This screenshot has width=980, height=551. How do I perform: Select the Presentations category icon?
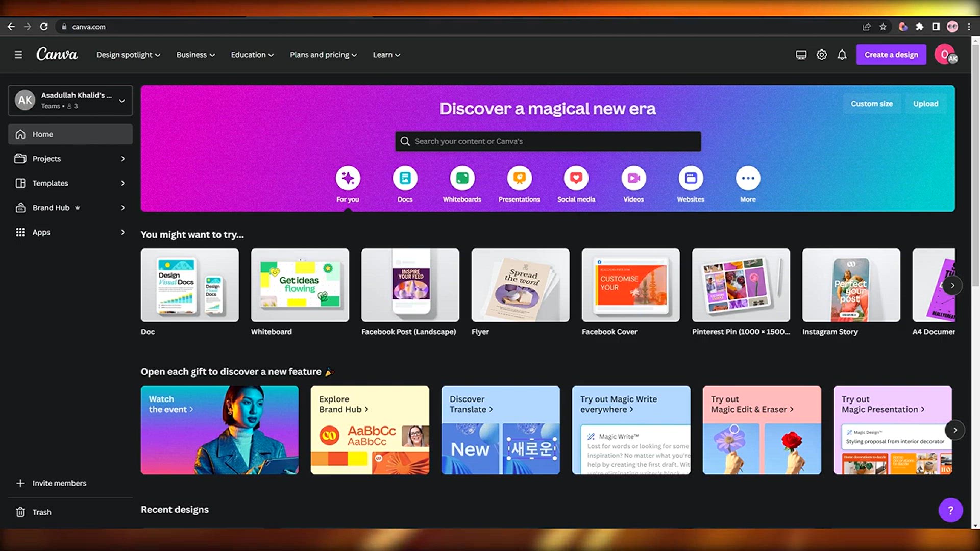[520, 178]
